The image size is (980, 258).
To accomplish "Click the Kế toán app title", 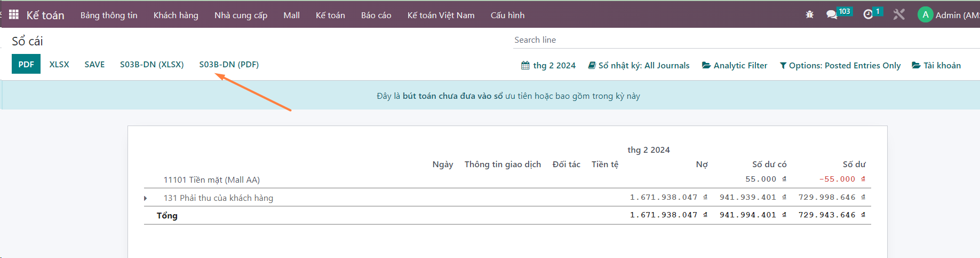I will click(45, 15).
